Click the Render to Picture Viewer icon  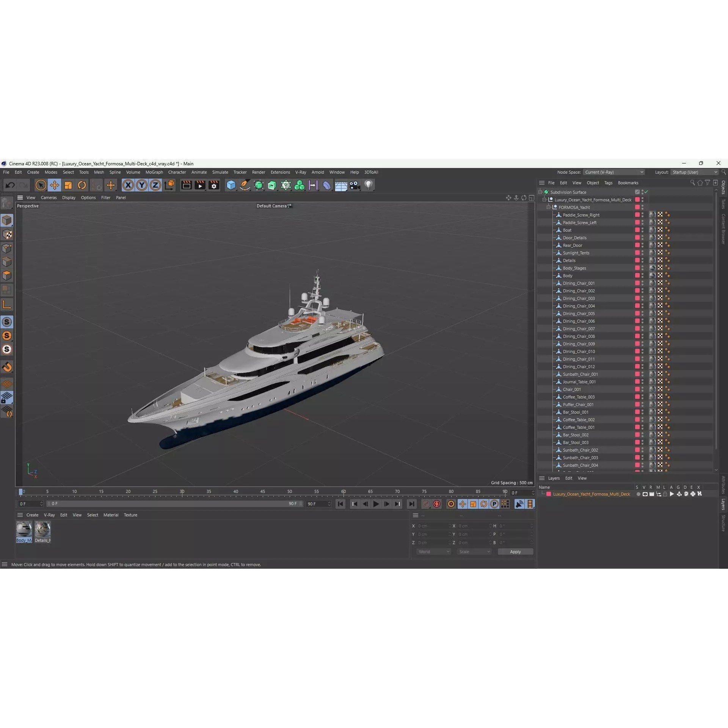[200, 185]
